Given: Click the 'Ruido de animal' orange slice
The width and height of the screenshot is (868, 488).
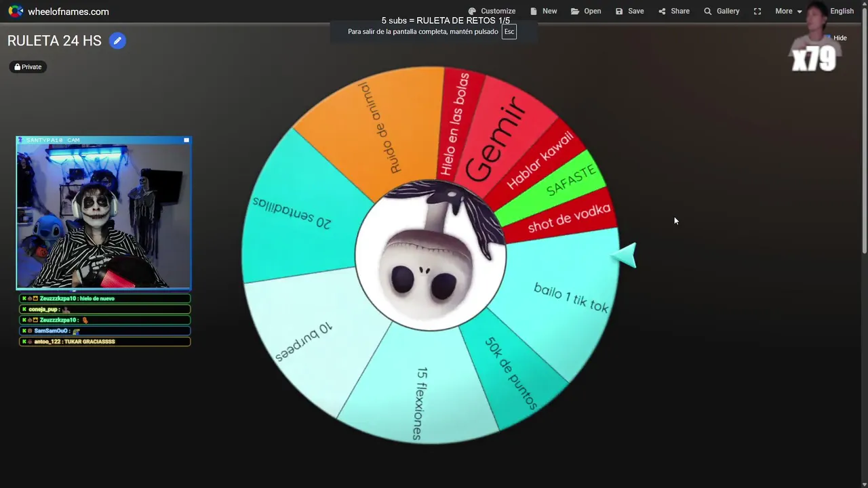Looking at the screenshot, I should [x=380, y=127].
